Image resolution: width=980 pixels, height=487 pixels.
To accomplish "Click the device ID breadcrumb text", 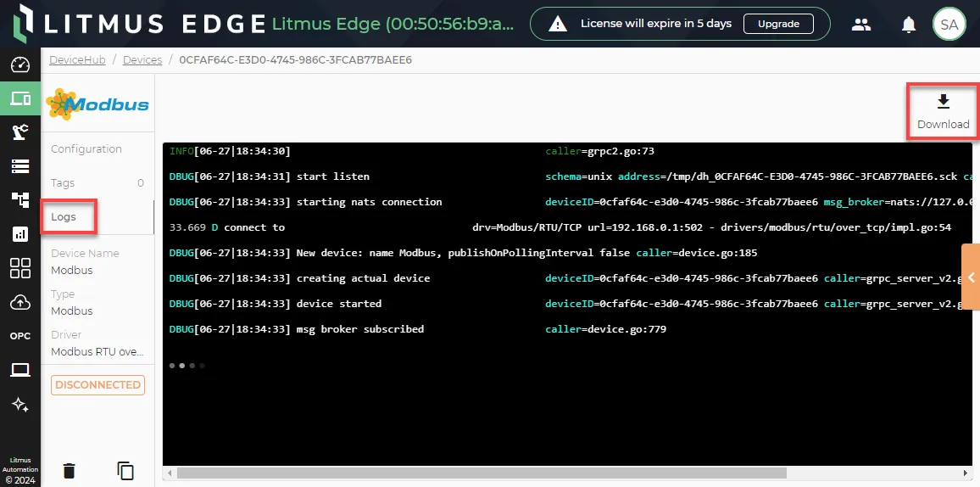I will tap(296, 60).
